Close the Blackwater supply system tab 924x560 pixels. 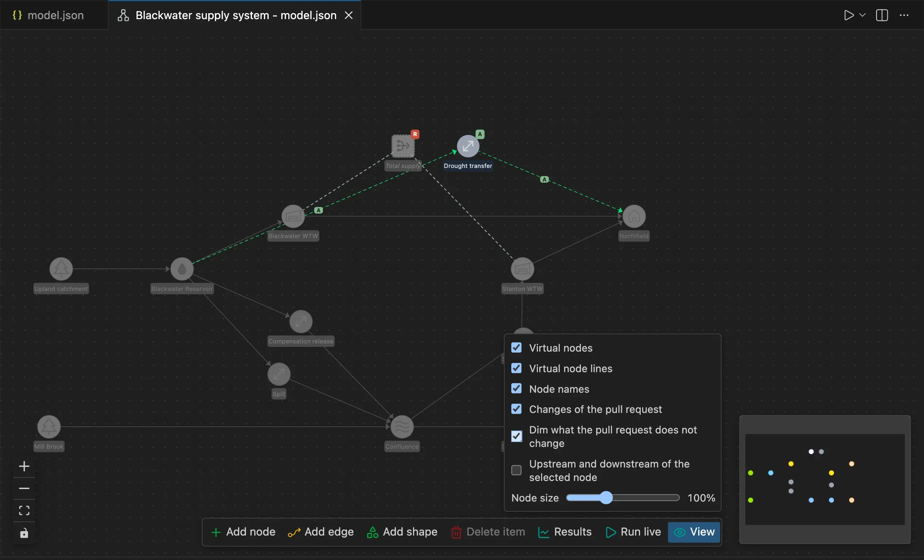click(x=349, y=15)
